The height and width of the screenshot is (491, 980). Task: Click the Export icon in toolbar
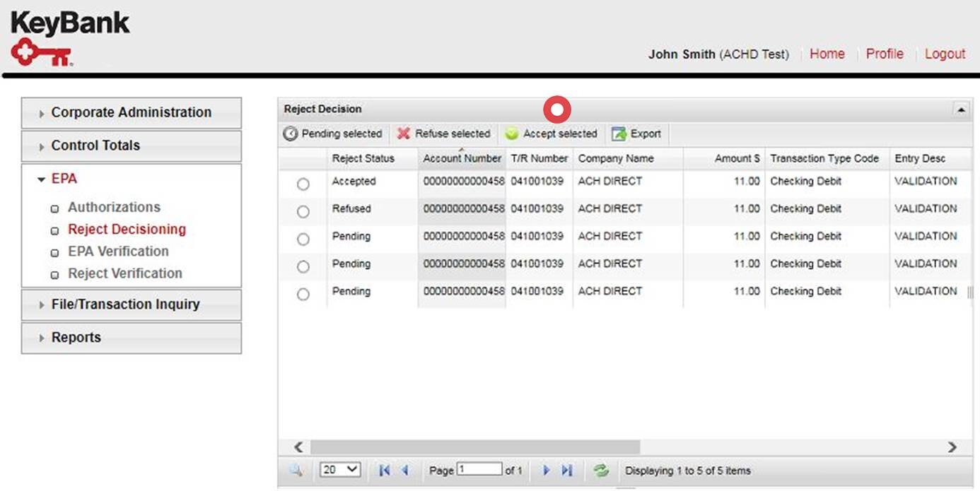point(619,134)
